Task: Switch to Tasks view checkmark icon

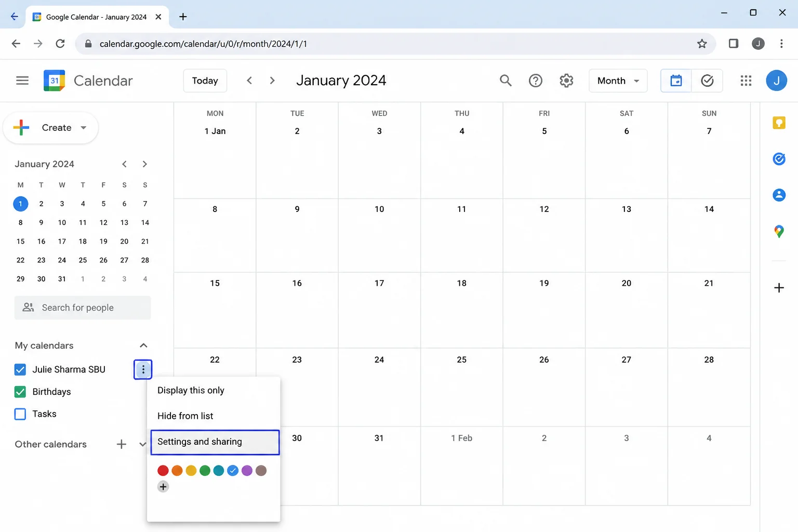Action: pos(707,81)
